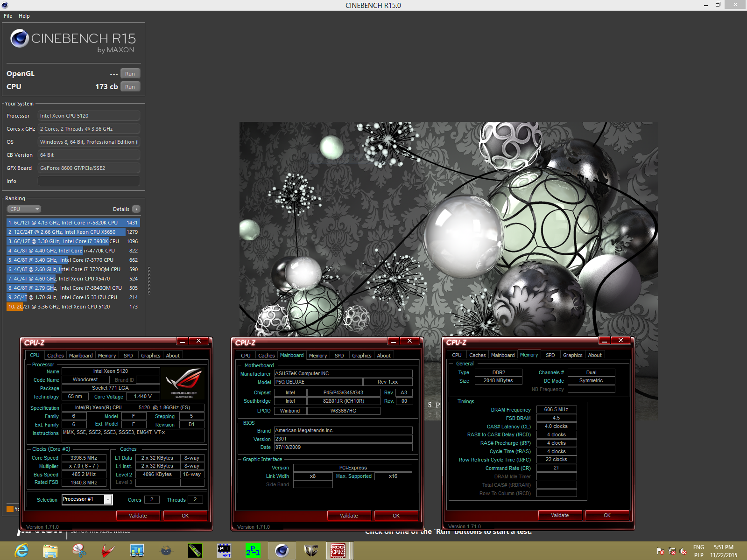
Task: Click the ENG PLP language indicator
Action: pyautogui.click(x=698, y=551)
